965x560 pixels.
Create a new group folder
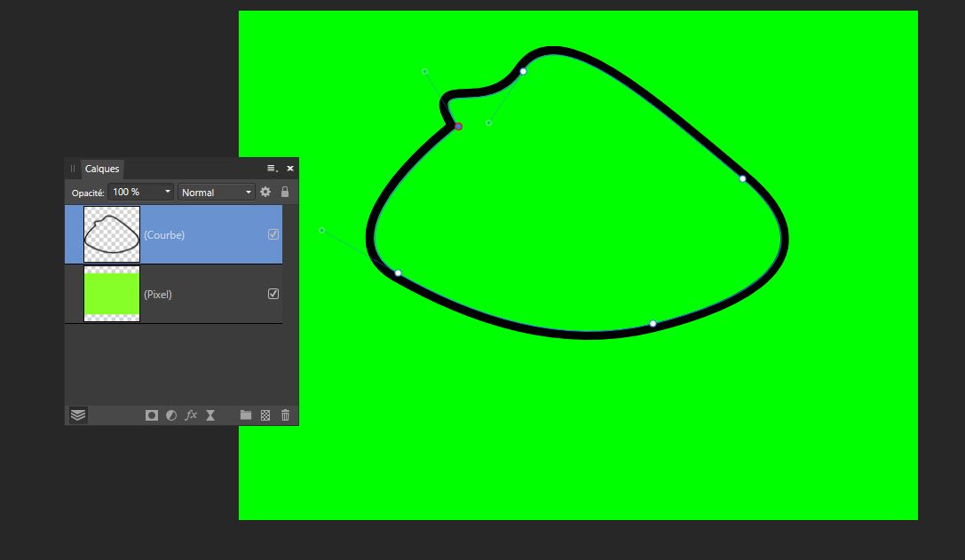click(x=246, y=415)
